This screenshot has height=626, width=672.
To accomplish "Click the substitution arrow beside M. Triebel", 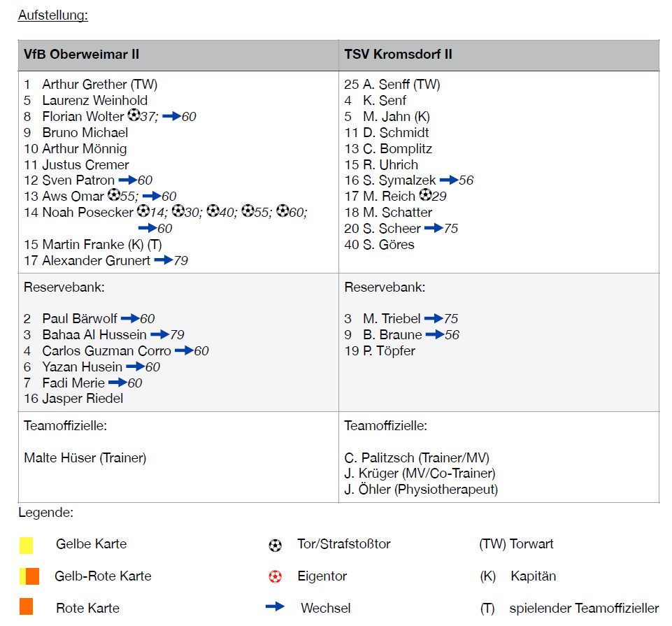I will click(434, 318).
